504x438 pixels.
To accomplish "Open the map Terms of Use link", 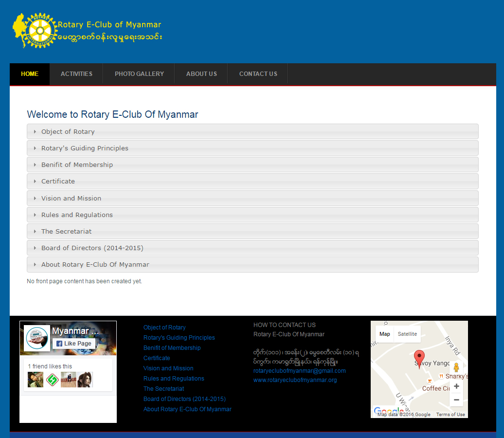I will (x=450, y=415).
